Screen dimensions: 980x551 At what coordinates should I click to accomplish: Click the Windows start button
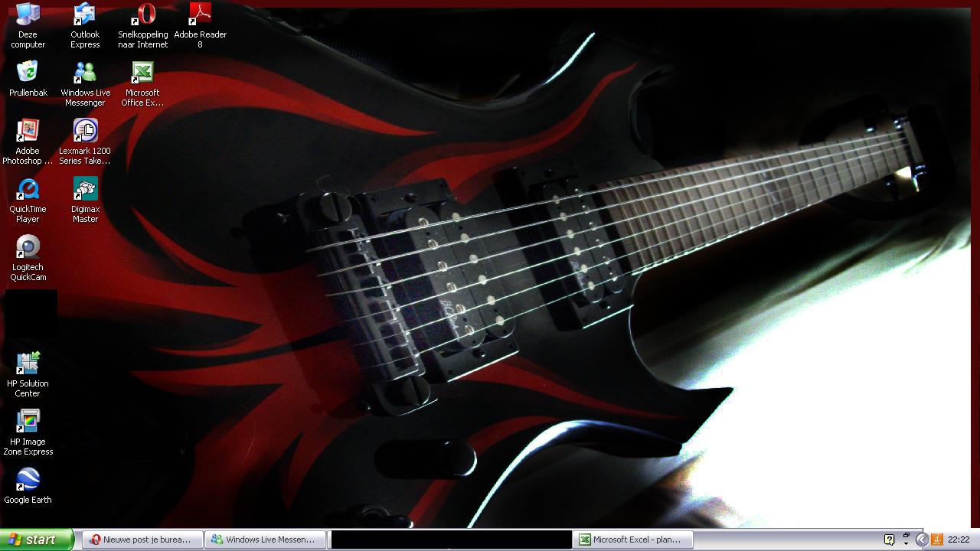tap(37, 540)
